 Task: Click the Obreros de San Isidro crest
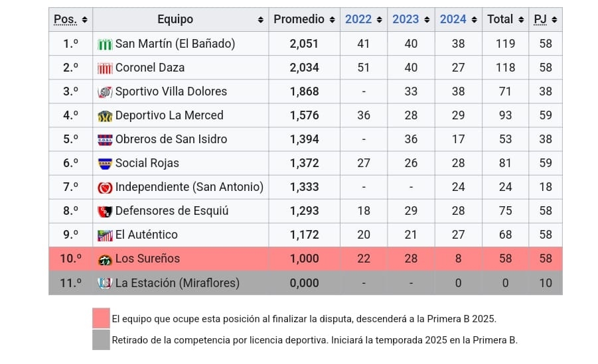pos(105,140)
